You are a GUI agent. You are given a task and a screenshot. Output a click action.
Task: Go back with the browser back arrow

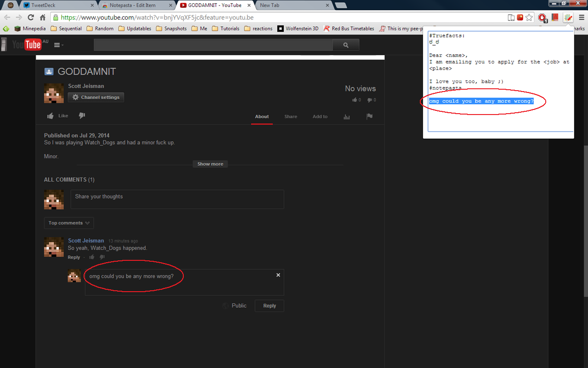[7, 17]
